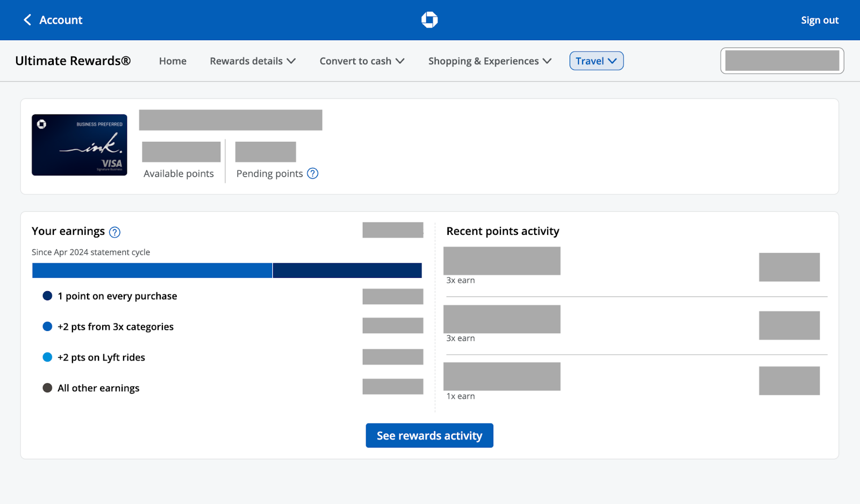Open the Pending points help icon
Viewport: 860px width, 504px height.
coord(313,174)
